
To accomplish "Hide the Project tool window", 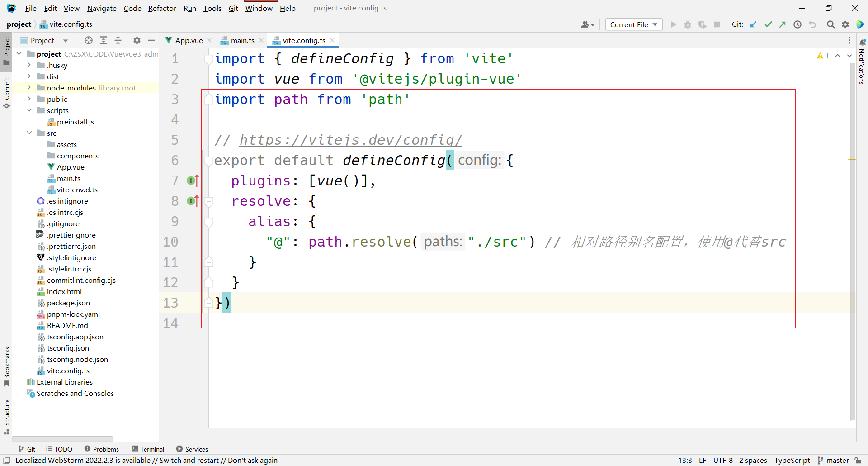I will (151, 40).
